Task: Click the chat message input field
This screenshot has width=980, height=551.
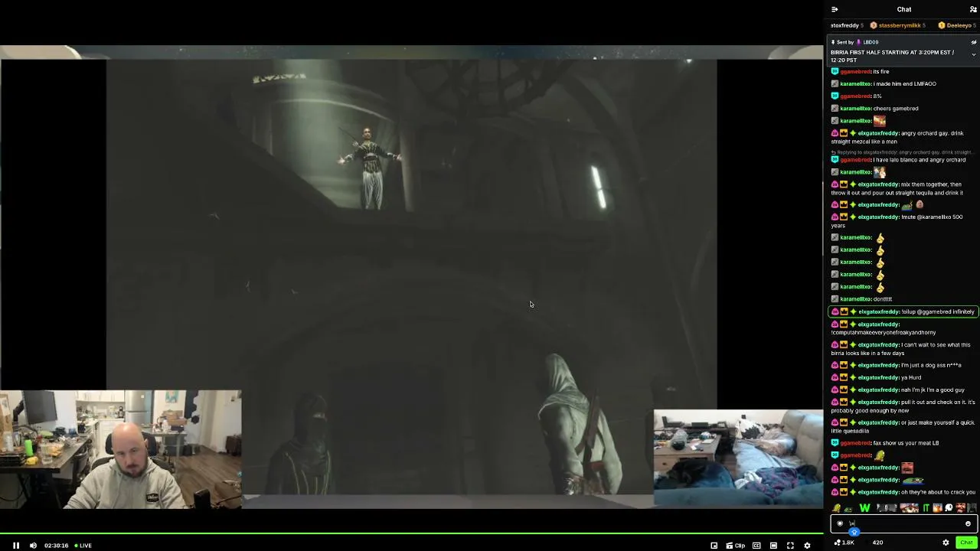Action: pyautogui.click(x=903, y=523)
